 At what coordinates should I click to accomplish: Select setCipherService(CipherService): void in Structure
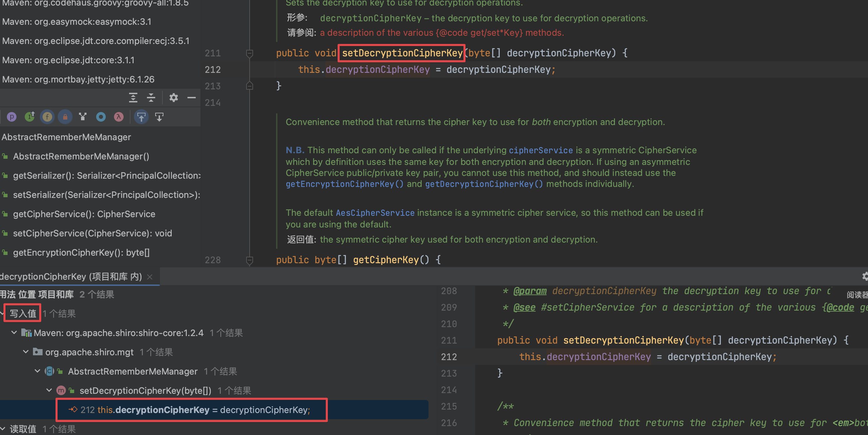[92, 233]
